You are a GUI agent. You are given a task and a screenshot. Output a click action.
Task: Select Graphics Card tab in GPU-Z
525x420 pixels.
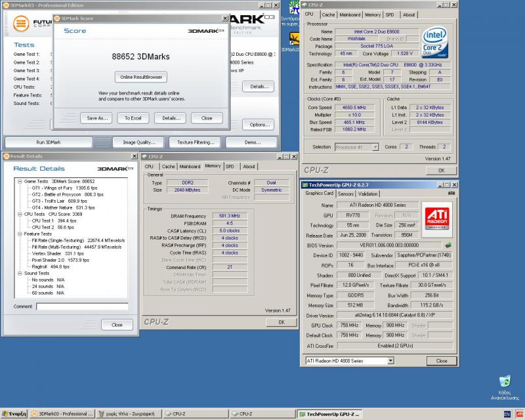click(319, 193)
